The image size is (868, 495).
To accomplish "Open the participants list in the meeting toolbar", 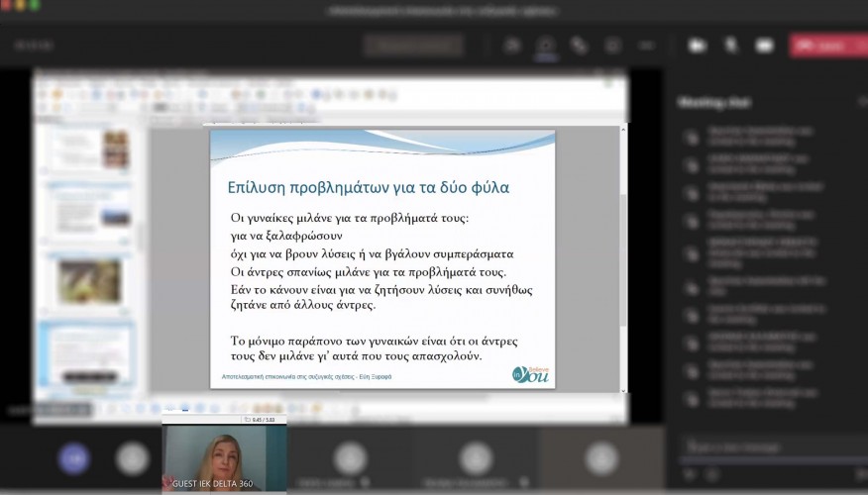I will click(513, 46).
